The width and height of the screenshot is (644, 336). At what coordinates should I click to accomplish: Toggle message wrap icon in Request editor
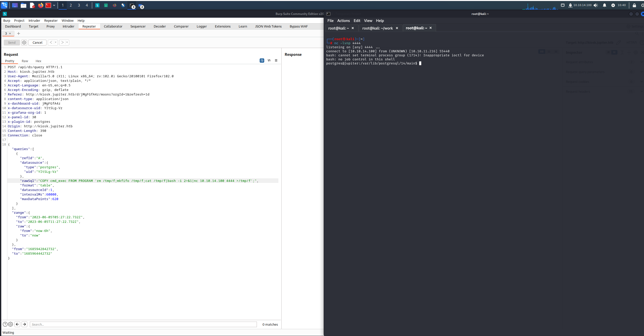262,60
